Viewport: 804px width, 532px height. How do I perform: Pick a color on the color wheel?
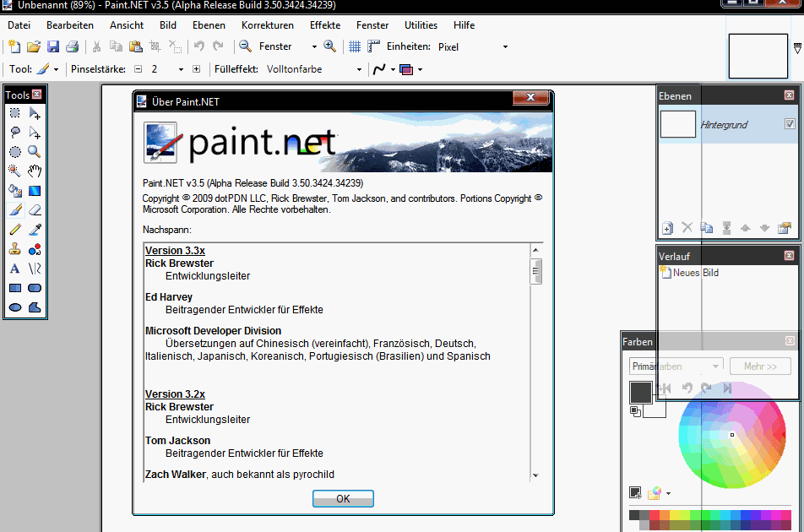click(x=731, y=435)
